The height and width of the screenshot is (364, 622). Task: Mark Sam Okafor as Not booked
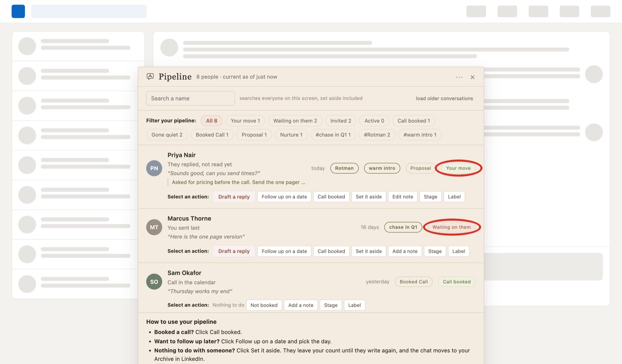264,305
